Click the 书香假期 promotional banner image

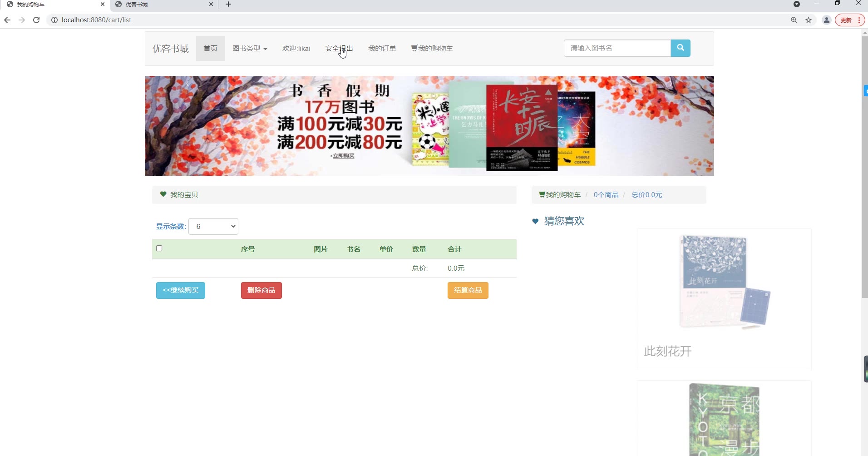(429, 126)
